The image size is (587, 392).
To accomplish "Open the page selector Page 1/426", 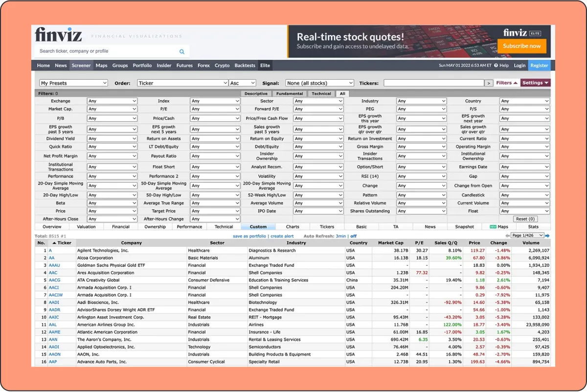I will coord(527,236).
